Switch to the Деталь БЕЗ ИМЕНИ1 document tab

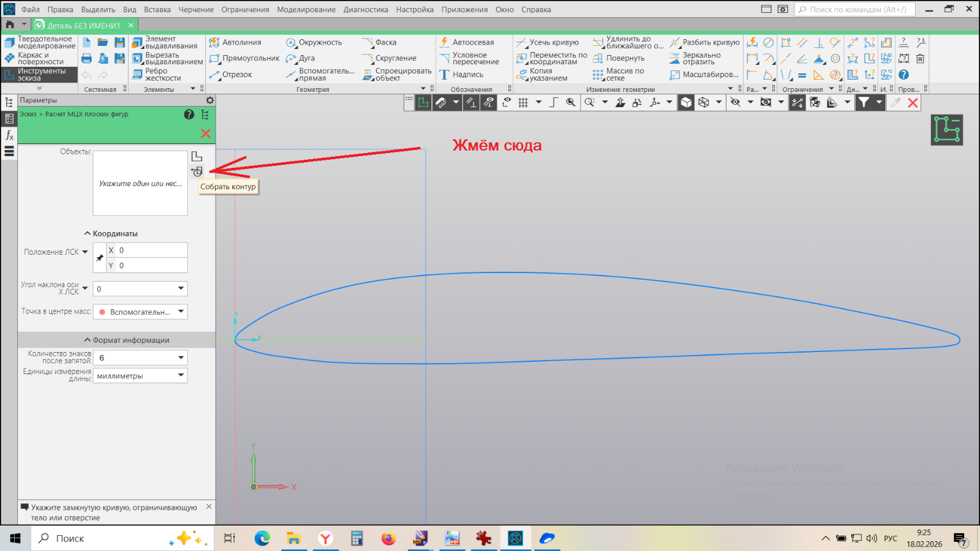click(x=83, y=26)
